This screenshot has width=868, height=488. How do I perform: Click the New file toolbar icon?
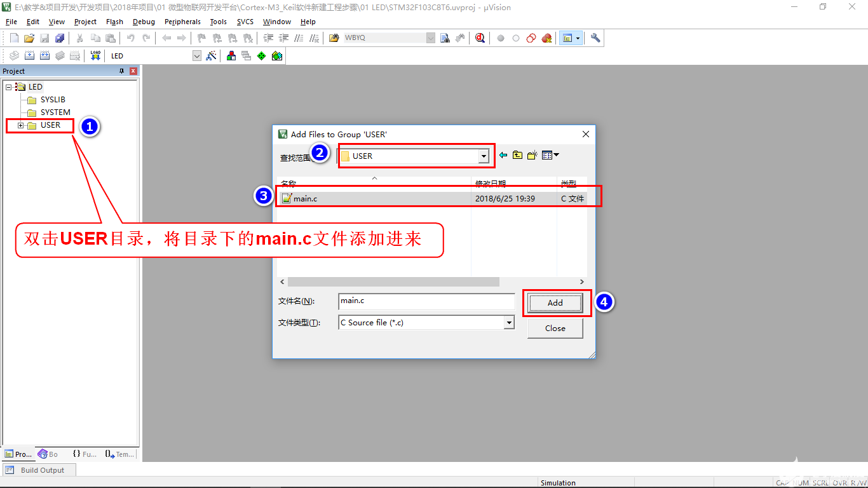tap(14, 38)
